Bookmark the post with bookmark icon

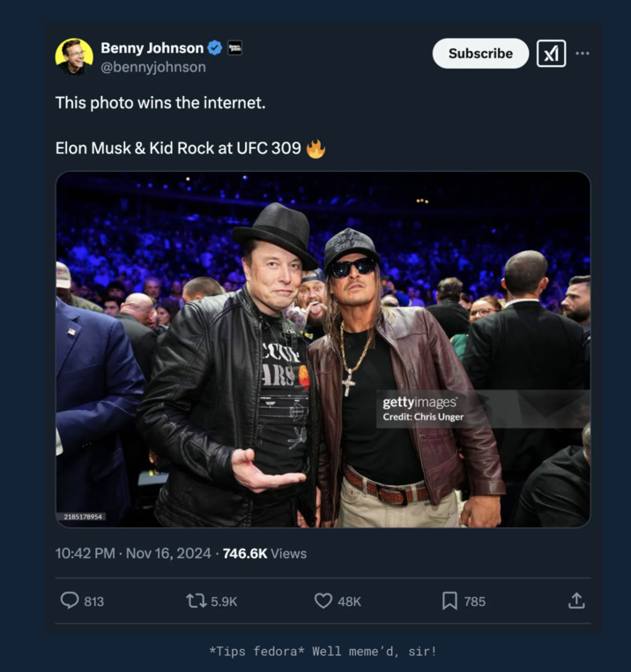[x=449, y=601]
